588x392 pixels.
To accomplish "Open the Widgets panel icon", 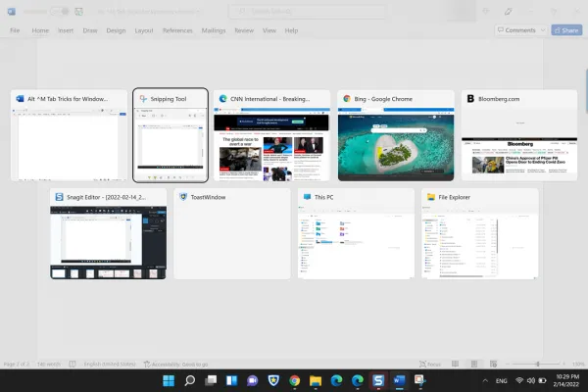I will point(231,381).
